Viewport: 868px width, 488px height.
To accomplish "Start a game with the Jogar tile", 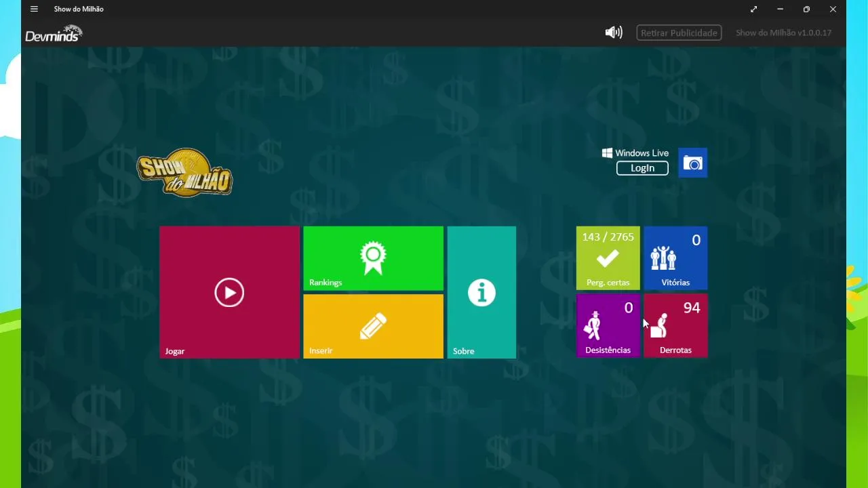I will tap(229, 292).
